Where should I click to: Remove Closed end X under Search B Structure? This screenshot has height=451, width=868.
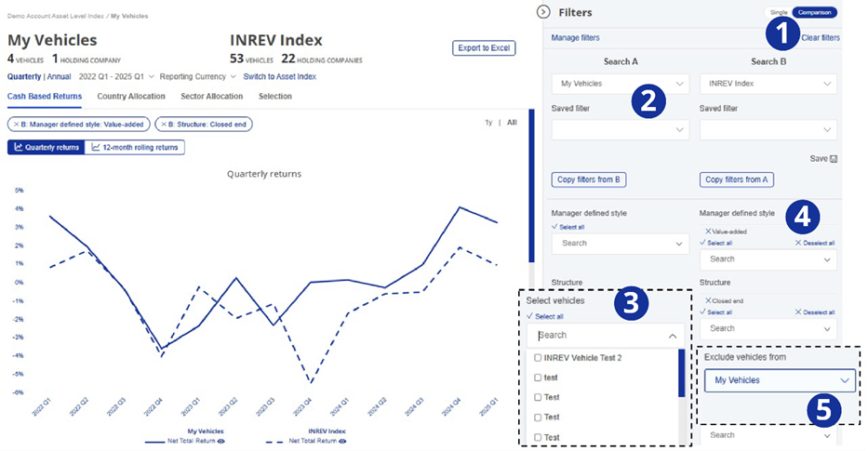click(x=709, y=300)
